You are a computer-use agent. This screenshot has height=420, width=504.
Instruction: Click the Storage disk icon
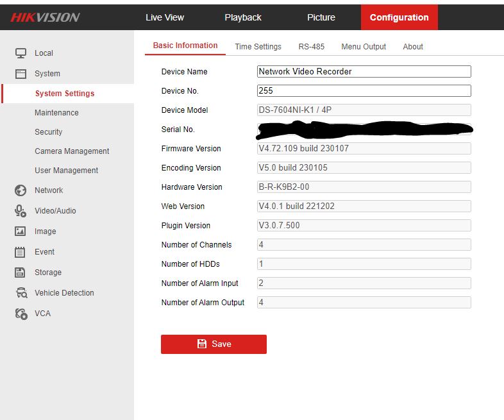pyautogui.click(x=21, y=273)
